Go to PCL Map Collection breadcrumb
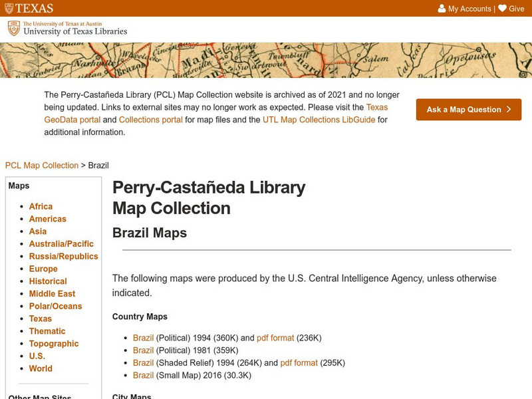Screen dimensions: 532x399 coord(41,166)
